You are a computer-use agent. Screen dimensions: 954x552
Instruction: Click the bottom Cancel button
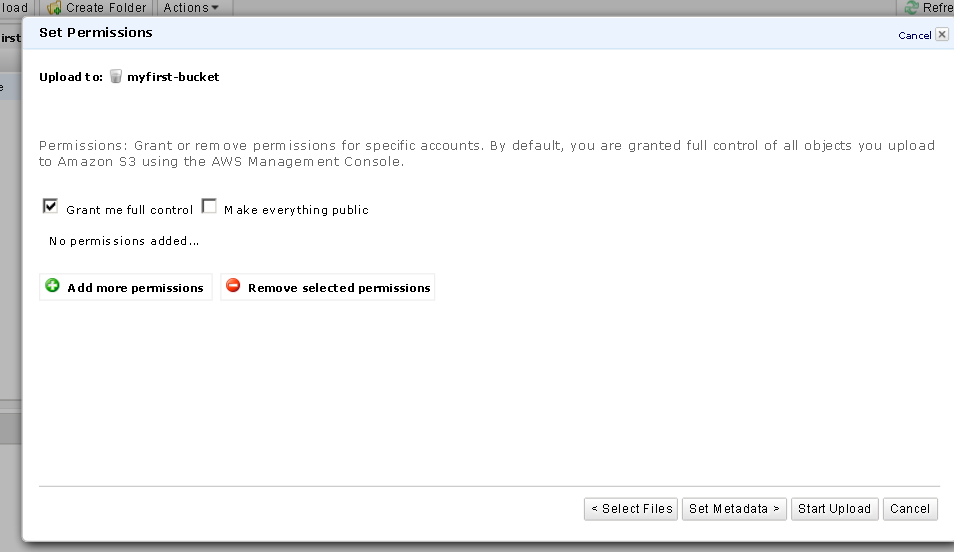[x=910, y=509]
